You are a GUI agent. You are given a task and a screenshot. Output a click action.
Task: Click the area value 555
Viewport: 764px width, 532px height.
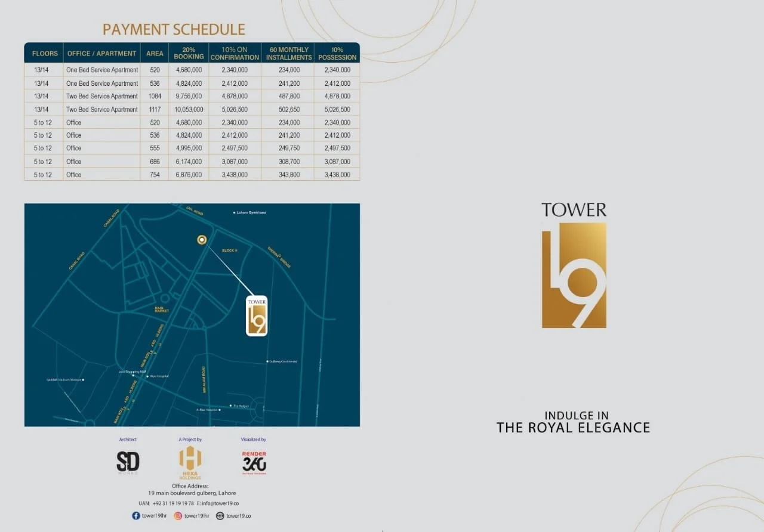pyautogui.click(x=155, y=148)
